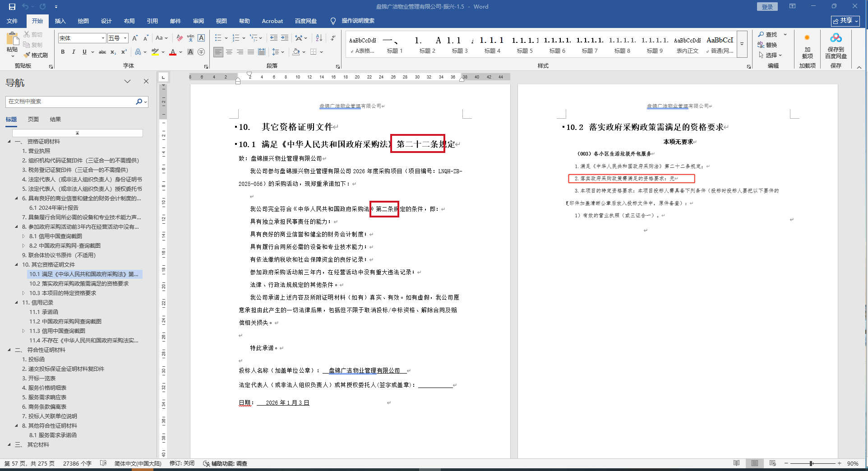
Task: Toggle strikethrough formatting
Action: tap(102, 52)
